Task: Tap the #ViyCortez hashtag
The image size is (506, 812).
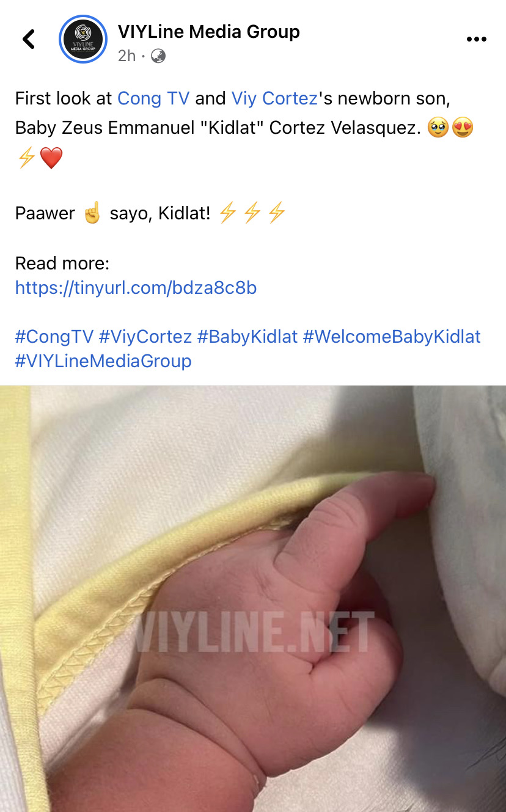Action: point(145,337)
